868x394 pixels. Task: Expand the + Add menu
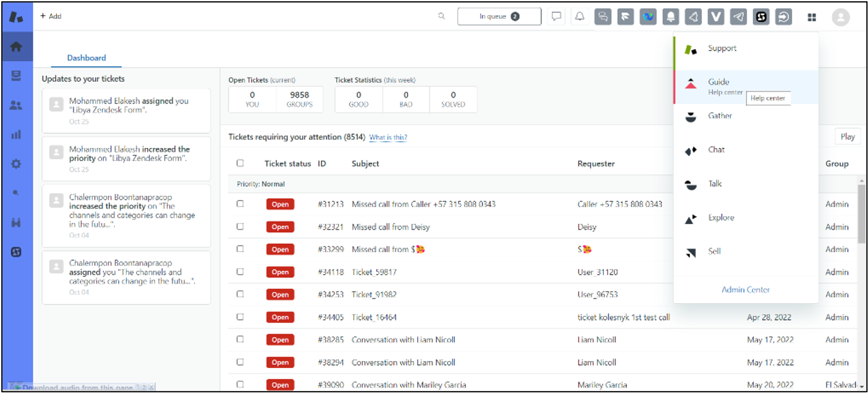pyautogui.click(x=51, y=16)
